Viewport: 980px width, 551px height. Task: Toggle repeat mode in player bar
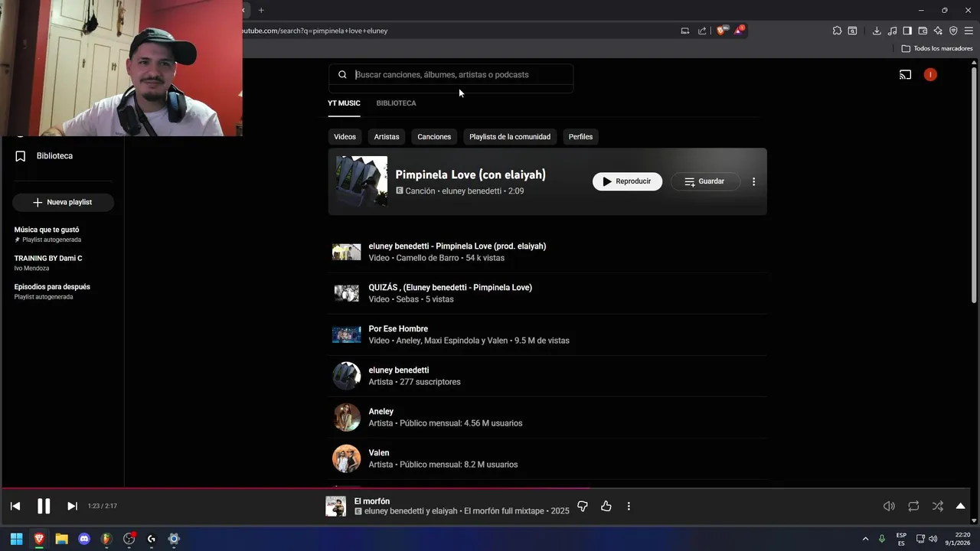913,506
